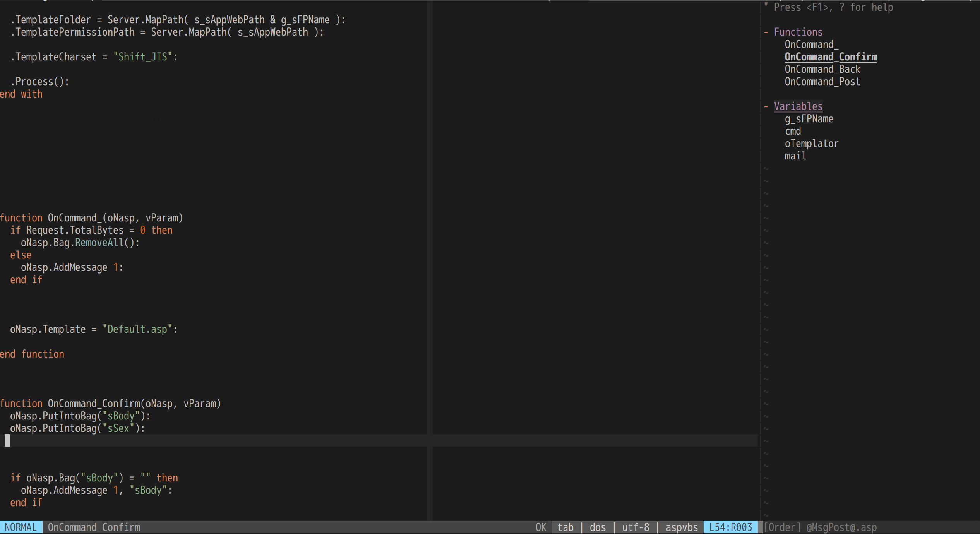Jump to the mail variable tag

point(795,156)
